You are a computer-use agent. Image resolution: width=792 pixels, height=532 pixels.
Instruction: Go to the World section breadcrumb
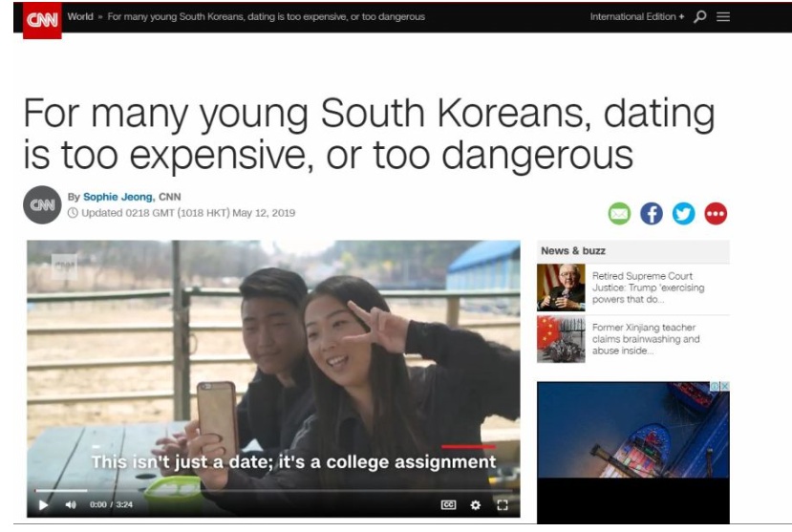80,16
